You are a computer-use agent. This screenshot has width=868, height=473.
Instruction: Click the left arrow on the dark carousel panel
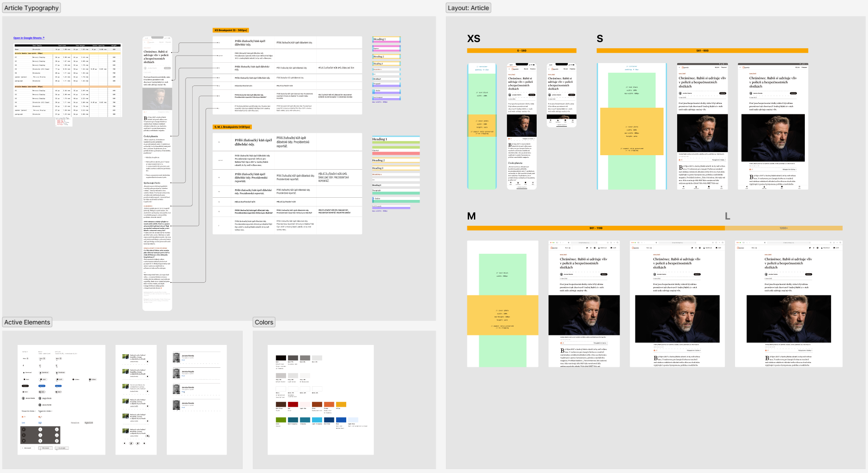click(x=24, y=429)
